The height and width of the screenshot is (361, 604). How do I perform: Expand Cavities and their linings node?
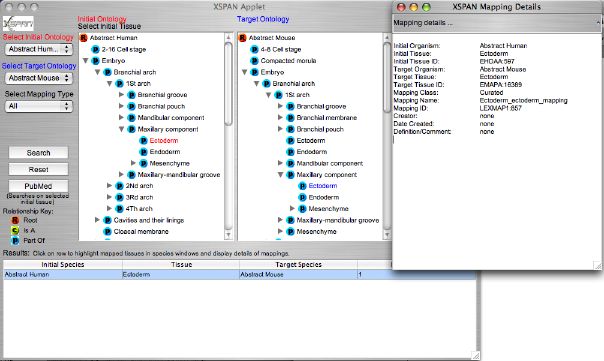(97, 220)
